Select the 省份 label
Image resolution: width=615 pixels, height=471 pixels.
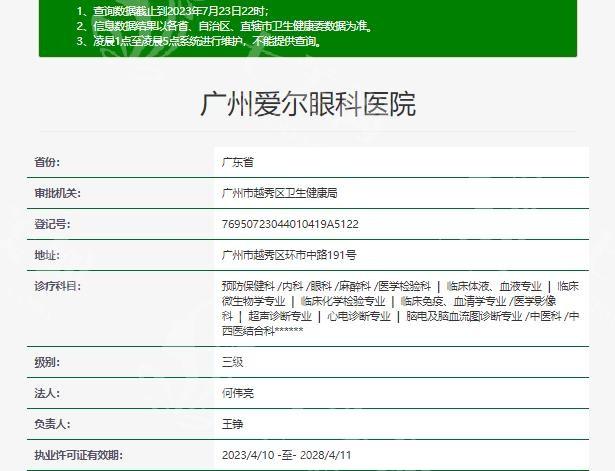coord(47,162)
